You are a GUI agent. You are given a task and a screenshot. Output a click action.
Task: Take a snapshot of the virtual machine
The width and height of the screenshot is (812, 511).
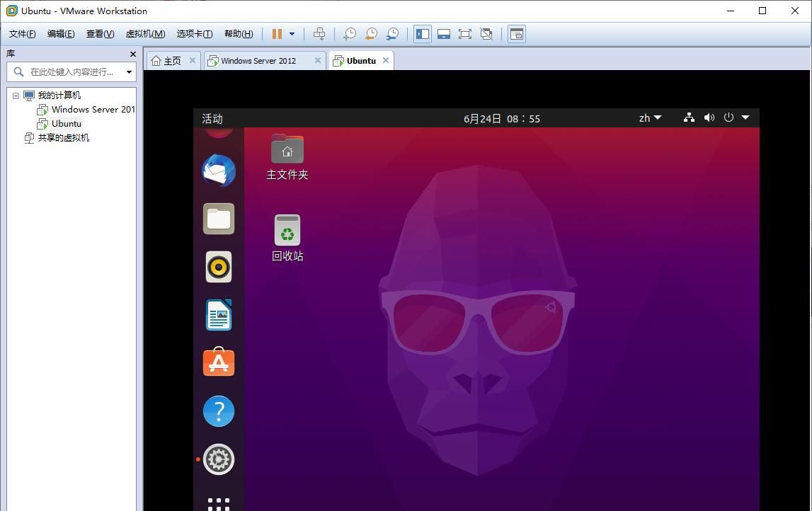click(x=349, y=33)
